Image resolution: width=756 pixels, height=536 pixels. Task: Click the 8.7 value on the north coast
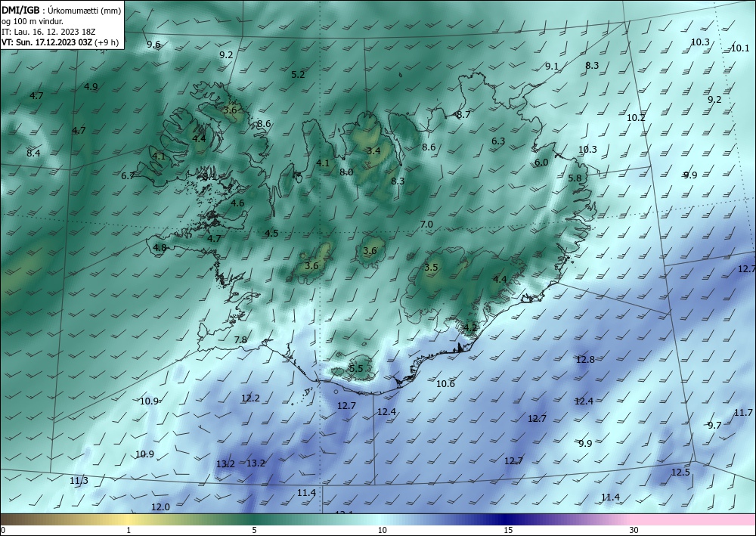point(463,115)
